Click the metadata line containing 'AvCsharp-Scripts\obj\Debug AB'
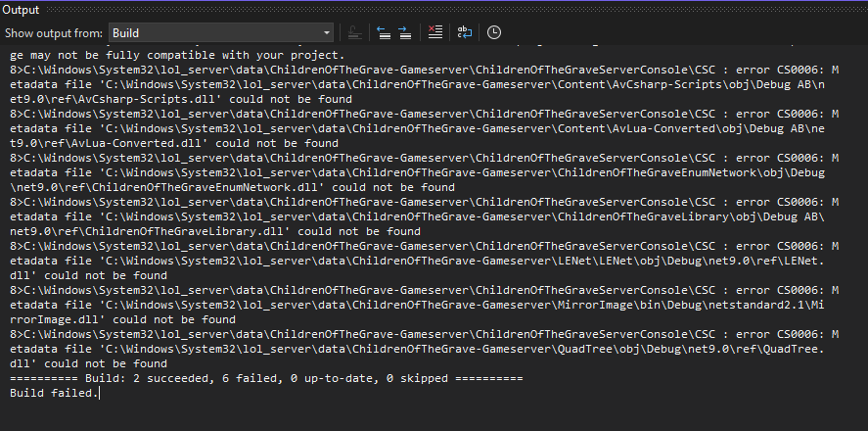The width and height of the screenshot is (868, 431). click(x=418, y=85)
